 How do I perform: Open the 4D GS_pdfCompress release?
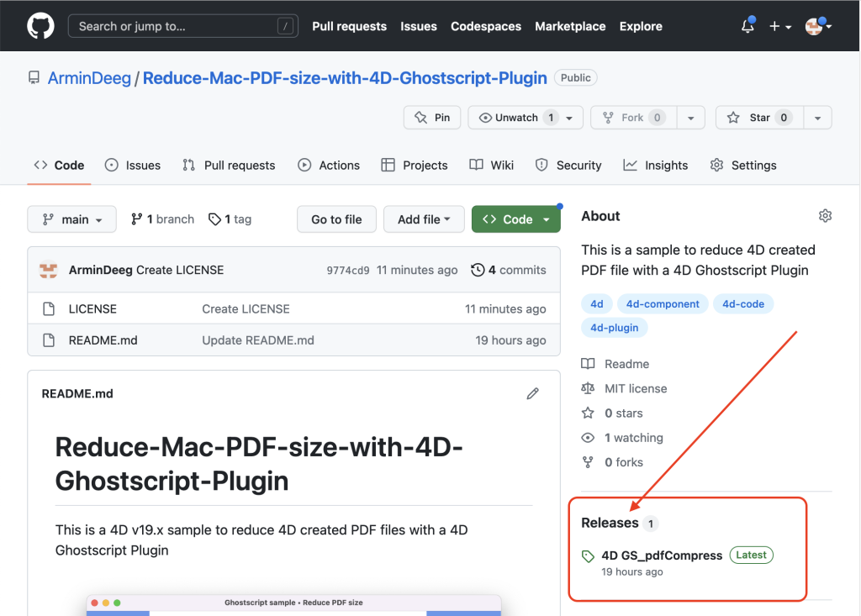pos(662,555)
